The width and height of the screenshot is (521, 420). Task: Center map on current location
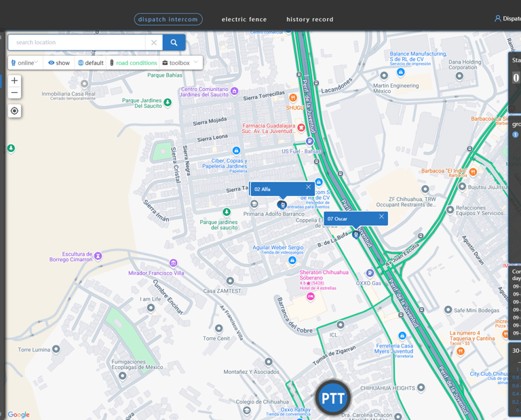(14, 111)
